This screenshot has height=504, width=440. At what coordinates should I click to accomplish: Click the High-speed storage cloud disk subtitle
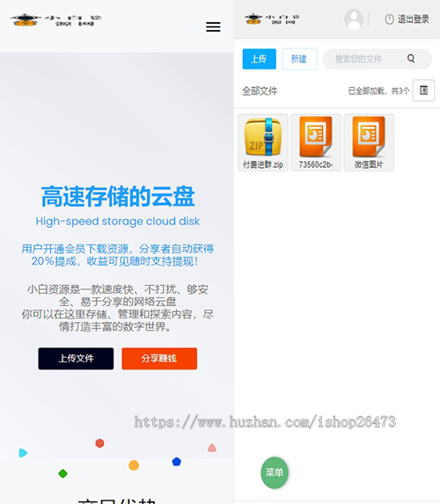tap(118, 221)
